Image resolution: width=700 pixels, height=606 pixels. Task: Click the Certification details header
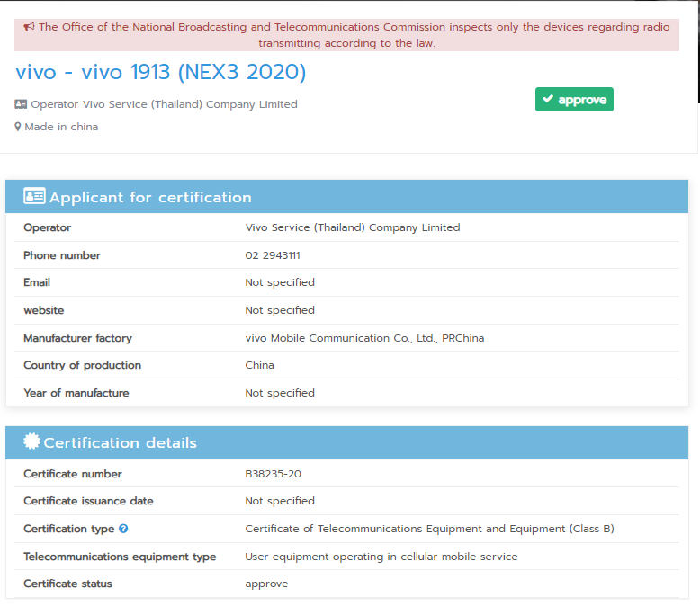[x=347, y=442]
